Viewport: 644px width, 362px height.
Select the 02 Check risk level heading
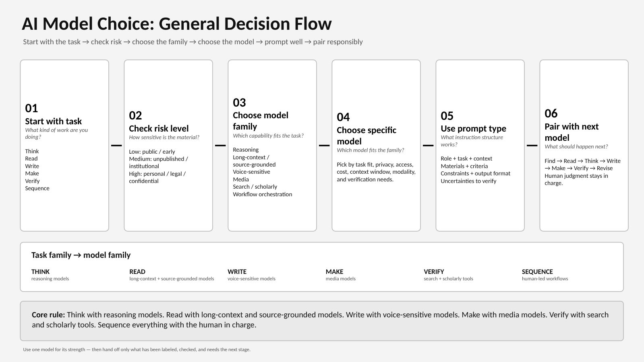[x=159, y=122]
